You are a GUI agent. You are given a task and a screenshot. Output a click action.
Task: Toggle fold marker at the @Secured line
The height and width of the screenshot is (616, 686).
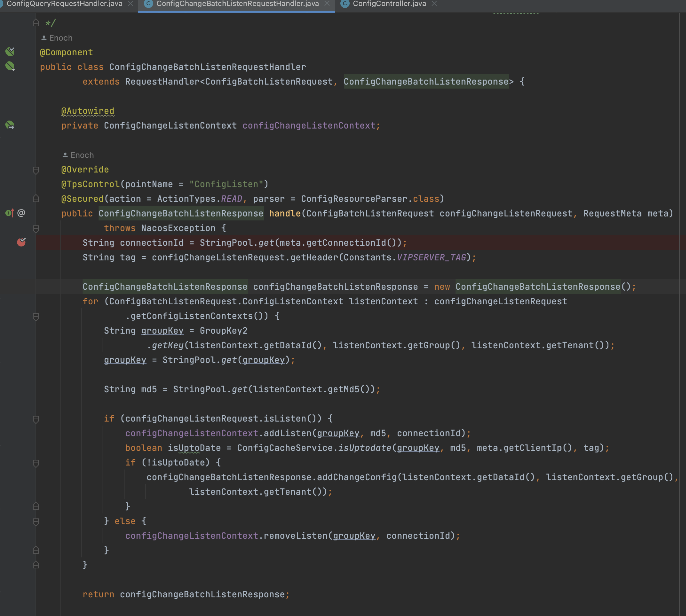36,198
